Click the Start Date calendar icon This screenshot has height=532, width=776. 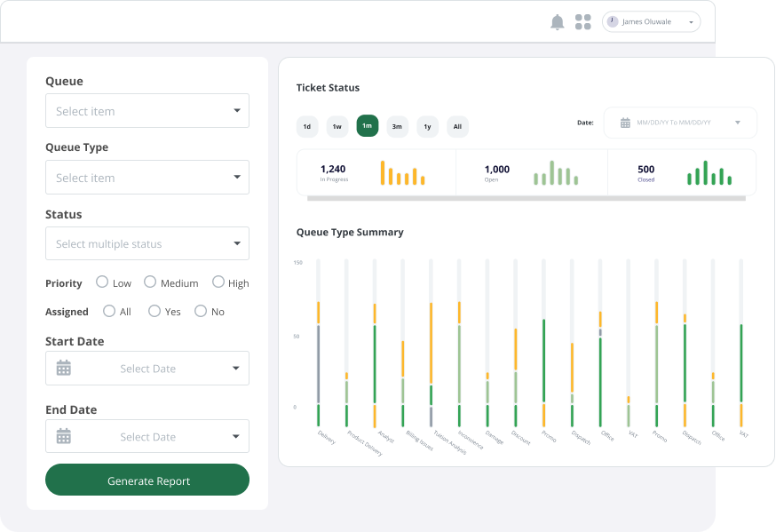click(64, 368)
